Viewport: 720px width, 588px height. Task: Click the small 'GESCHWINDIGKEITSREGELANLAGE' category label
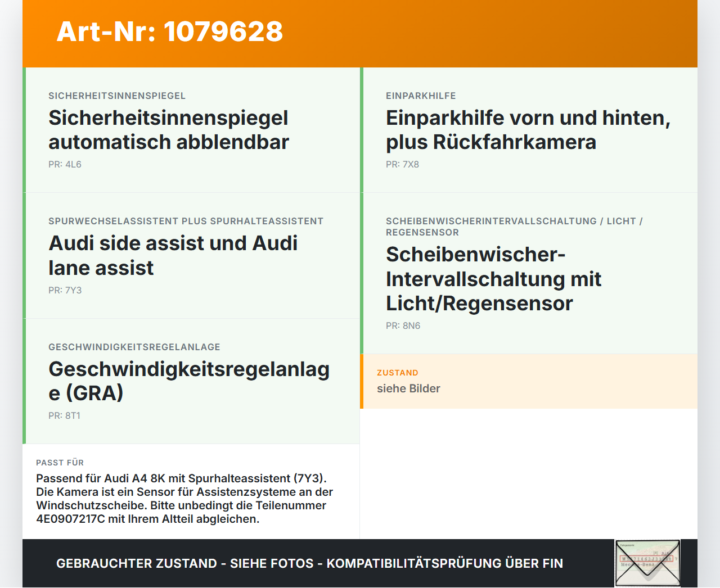(134, 347)
